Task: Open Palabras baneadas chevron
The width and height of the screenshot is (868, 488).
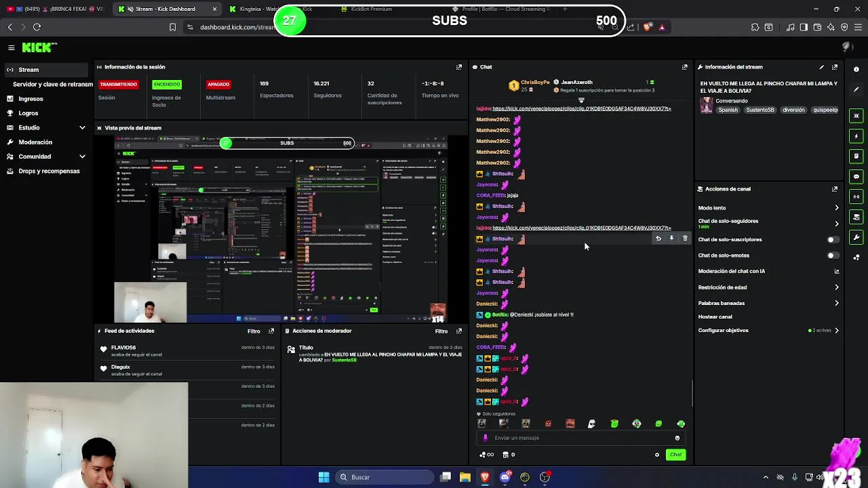Action: [836, 303]
